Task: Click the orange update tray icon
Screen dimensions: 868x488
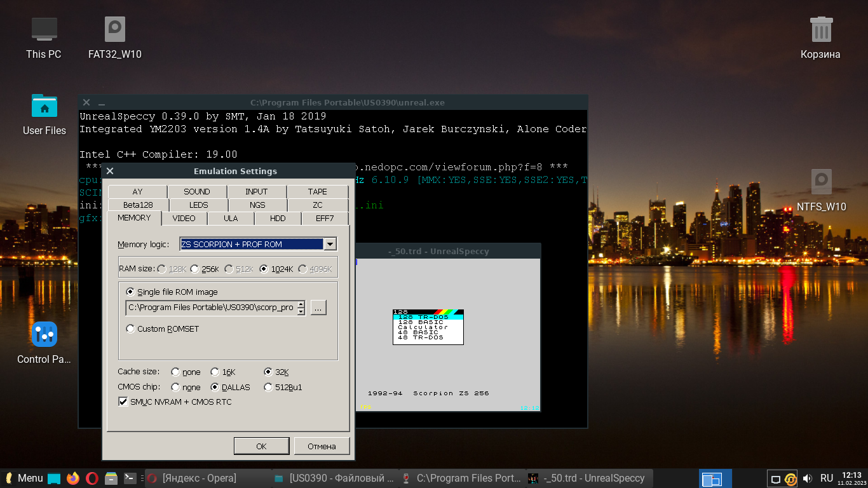Action: pos(790,479)
